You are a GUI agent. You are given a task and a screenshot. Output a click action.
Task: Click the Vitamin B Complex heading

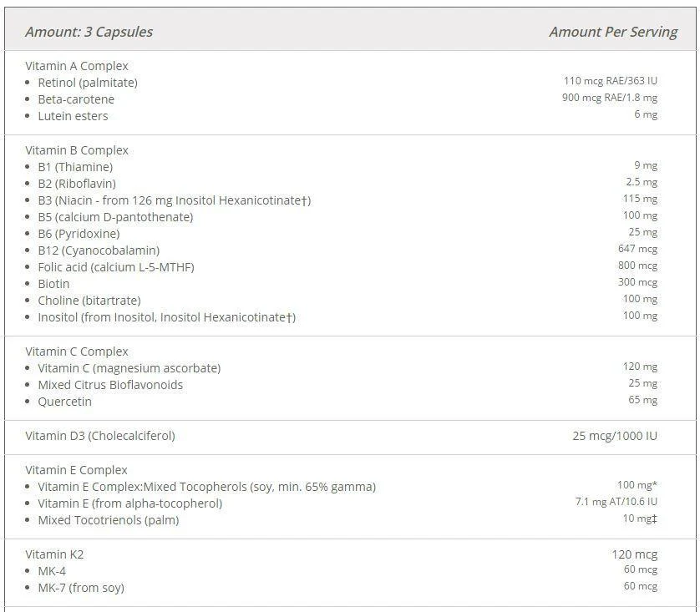coord(77,150)
